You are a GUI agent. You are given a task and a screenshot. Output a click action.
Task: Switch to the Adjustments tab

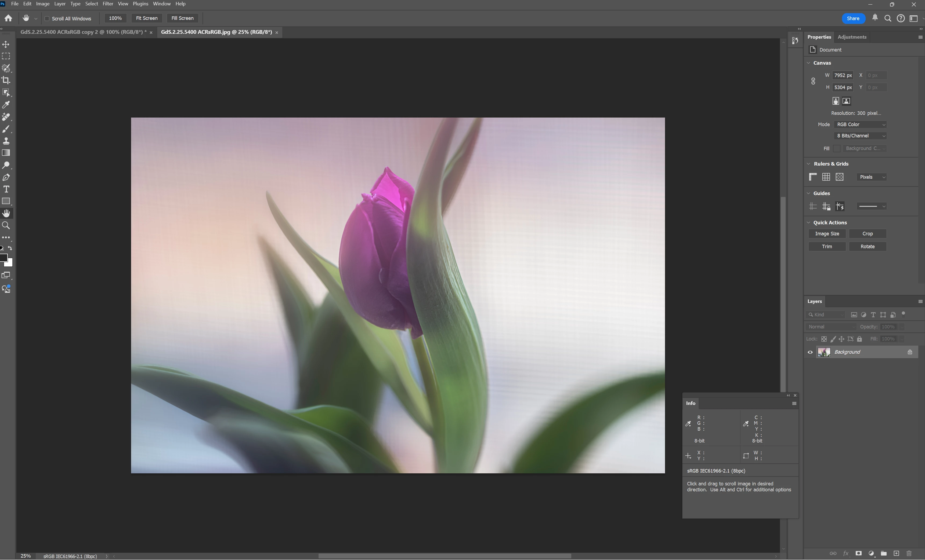(852, 37)
